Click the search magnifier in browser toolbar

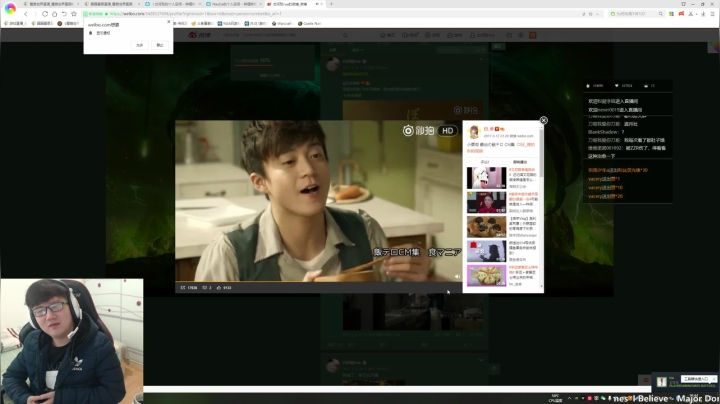click(661, 14)
